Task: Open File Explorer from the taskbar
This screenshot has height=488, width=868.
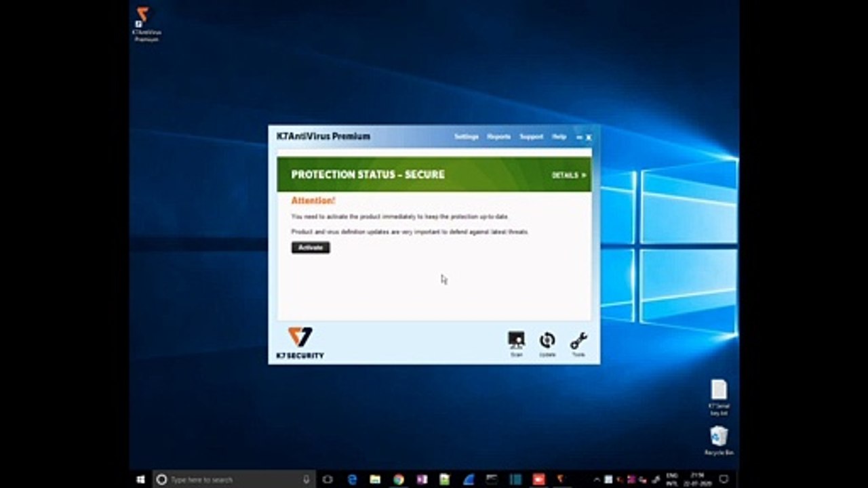Action: [375, 479]
